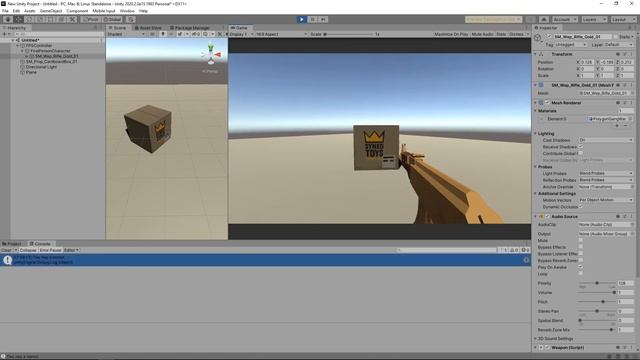Open the Layout dropdown
The height and width of the screenshot is (360, 640).
[x=623, y=19]
